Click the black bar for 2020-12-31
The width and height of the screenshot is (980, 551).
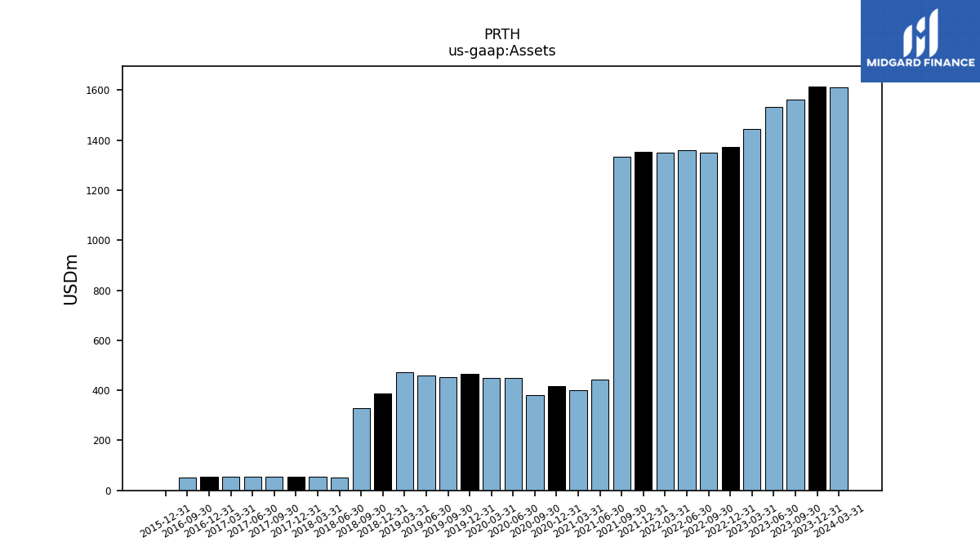556,438
